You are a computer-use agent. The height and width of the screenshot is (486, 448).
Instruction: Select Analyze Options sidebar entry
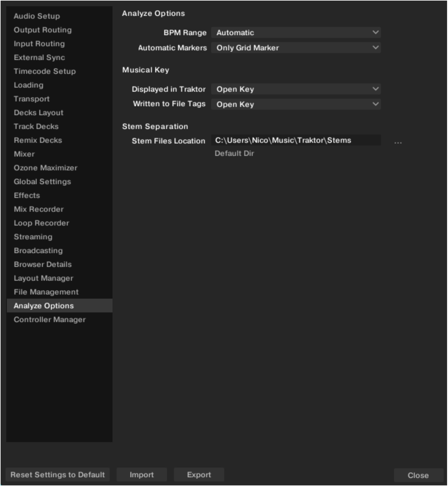click(x=59, y=306)
